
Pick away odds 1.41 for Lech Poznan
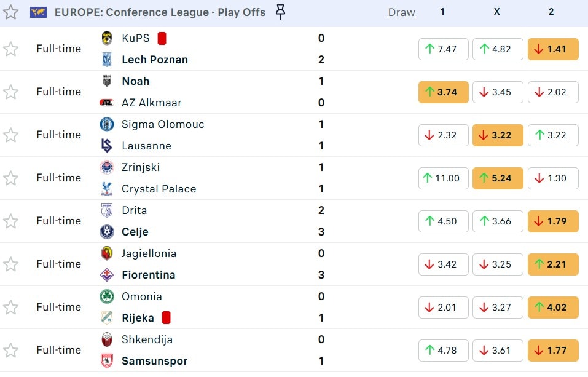[x=552, y=49]
